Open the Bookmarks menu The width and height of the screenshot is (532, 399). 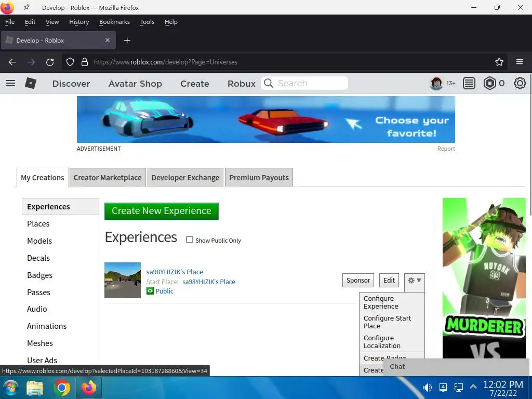pos(114,22)
